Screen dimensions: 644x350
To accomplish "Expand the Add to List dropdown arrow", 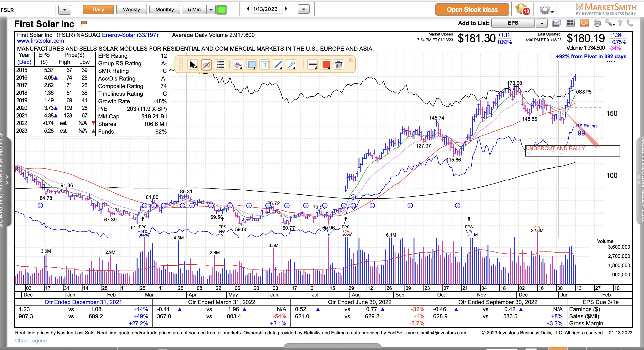I will tap(542, 23).
